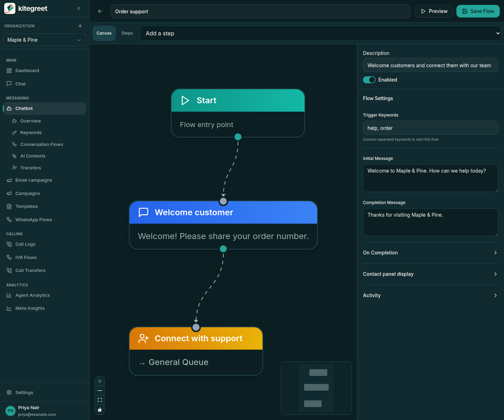Click the Welcome customer message icon
Image resolution: width=504 pixels, height=420 pixels.
click(143, 212)
